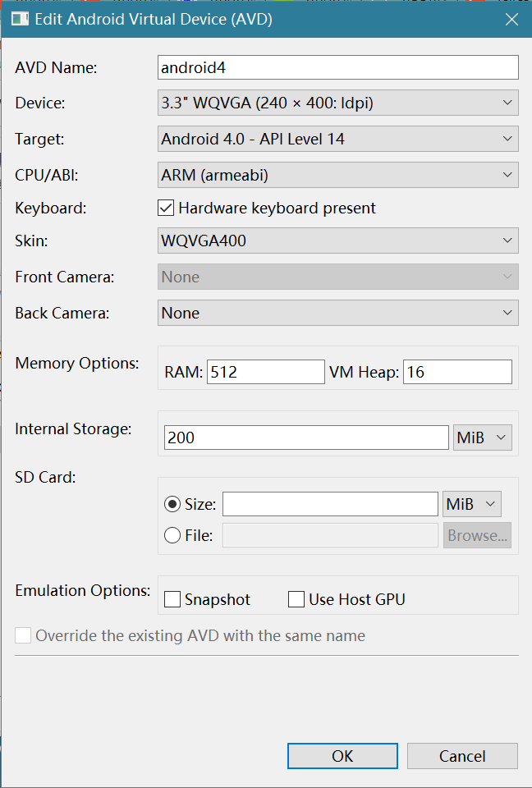Viewport: 532px width, 788px height.
Task: Click the AVD Name text field
Action: point(337,67)
